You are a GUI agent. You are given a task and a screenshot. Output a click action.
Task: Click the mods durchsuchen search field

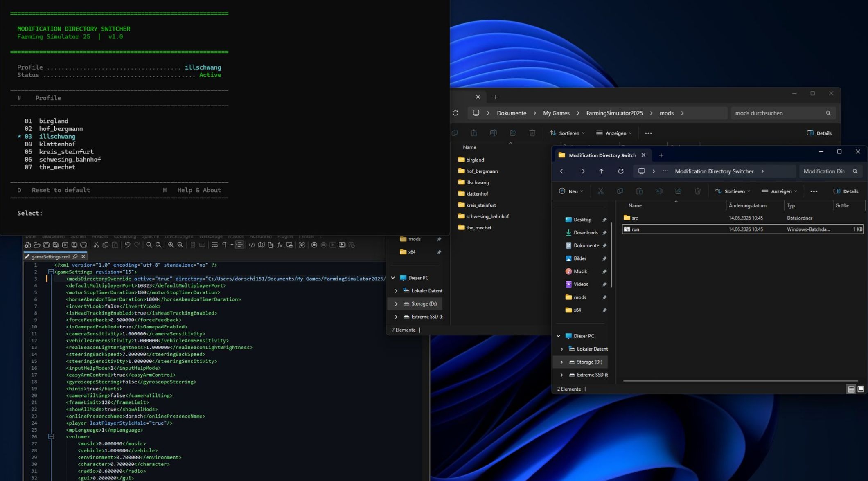(x=783, y=113)
